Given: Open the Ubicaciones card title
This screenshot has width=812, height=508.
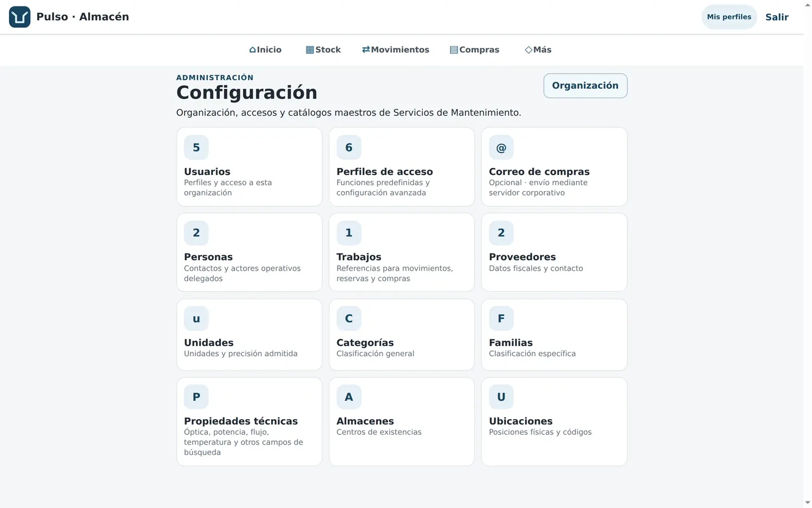Looking at the screenshot, I should (x=521, y=421).
